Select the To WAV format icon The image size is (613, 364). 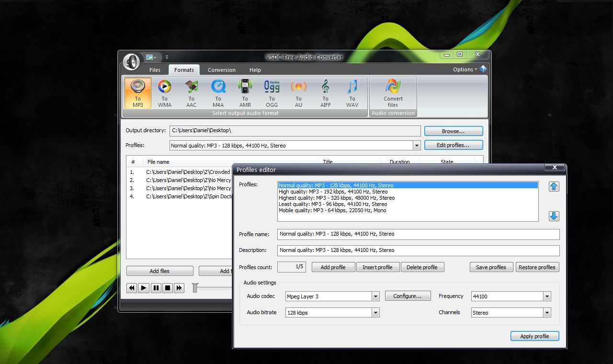click(x=352, y=93)
